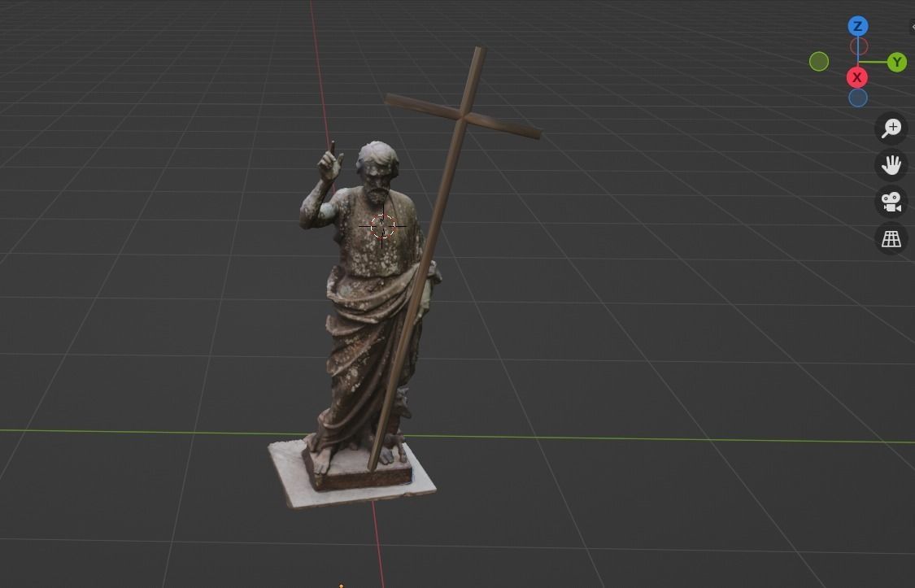Click the Z axis ball on the navigation gizmo
This screenshot has height=588, width=915.
857,25
